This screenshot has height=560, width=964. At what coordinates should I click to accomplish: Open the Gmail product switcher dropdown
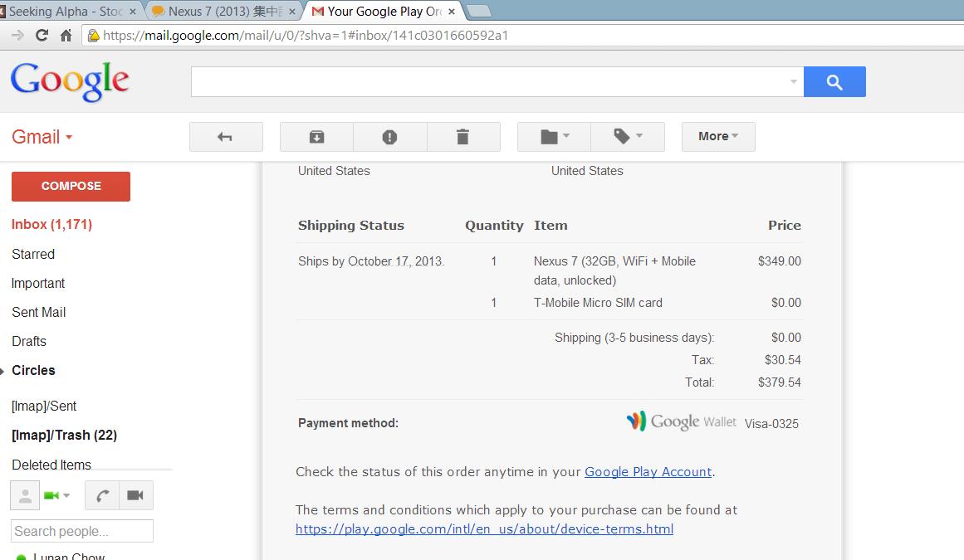pyautogui.click(x=42, y=137)
